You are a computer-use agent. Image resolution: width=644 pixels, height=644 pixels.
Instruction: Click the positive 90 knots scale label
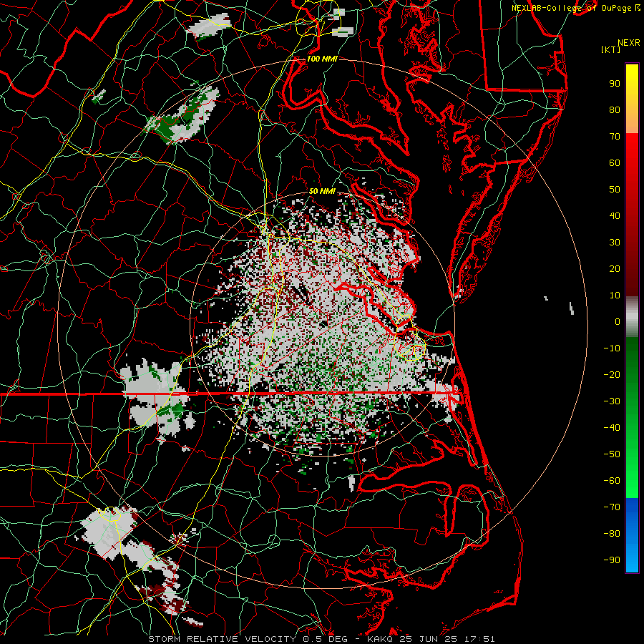[x=615, y=84]
